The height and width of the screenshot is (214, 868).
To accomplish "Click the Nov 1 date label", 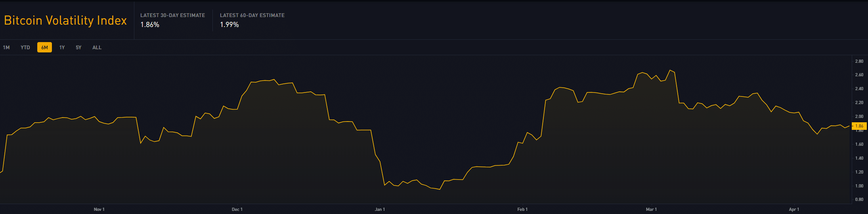I will click(99, 209).
